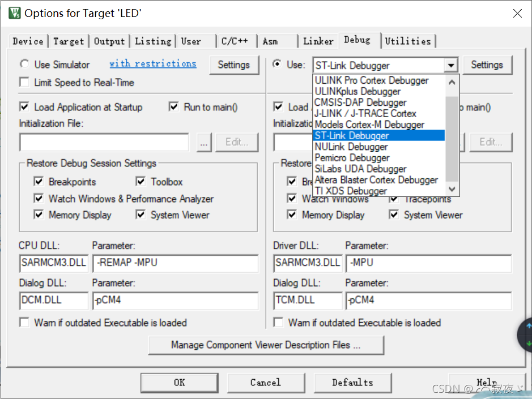Pick SiLabs UDA Debugger option
532x399 pixels.
coord(378,169)
